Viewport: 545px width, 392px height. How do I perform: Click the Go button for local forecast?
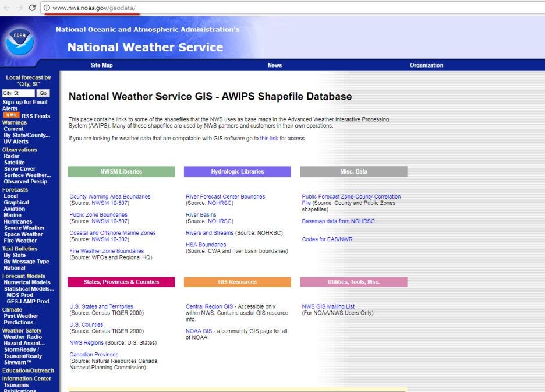click(43, 93)
